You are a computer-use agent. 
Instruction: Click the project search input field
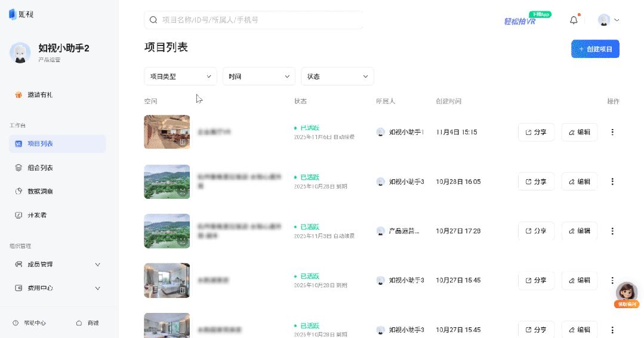(x=254, y=20)
